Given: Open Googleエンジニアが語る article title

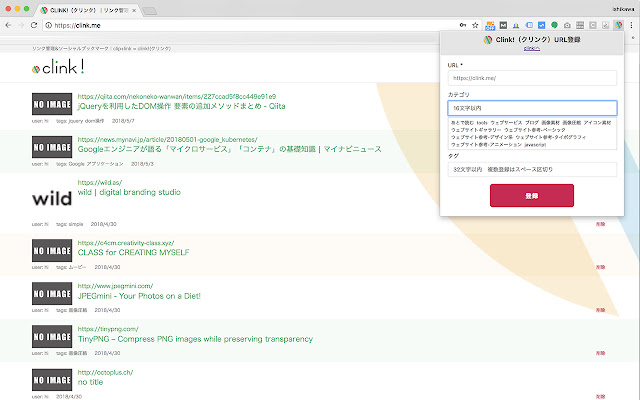Looking at the screenshot, I should [x=230, y=149].
